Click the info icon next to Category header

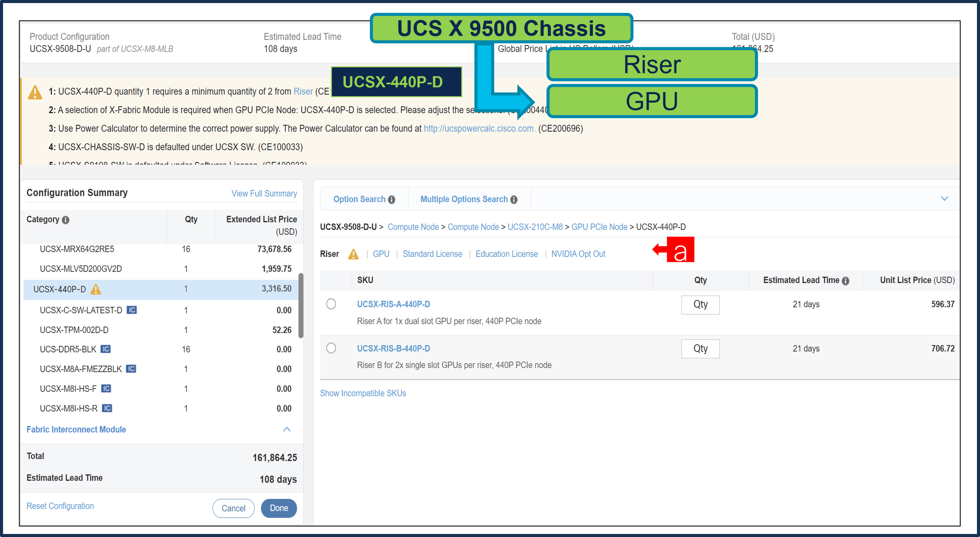tap(65, 220)
